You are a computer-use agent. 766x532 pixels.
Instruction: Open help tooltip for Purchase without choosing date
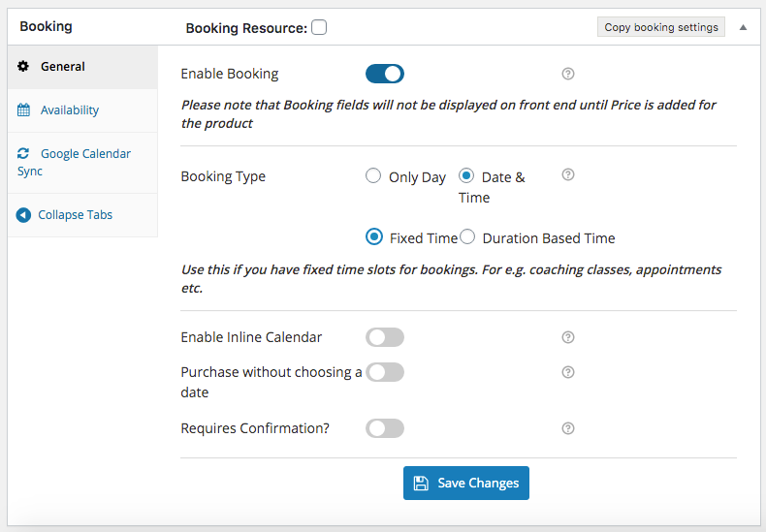(x=567, y=372)
